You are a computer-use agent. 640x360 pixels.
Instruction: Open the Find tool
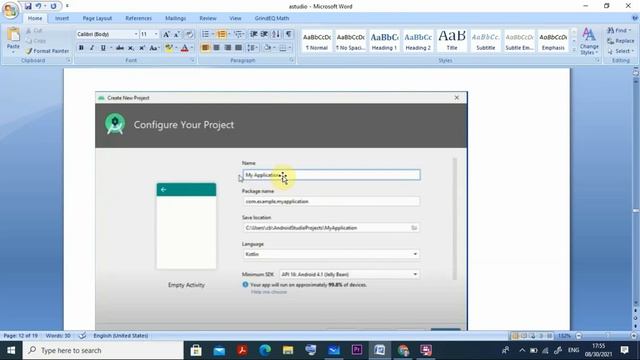tap(619, 31)
